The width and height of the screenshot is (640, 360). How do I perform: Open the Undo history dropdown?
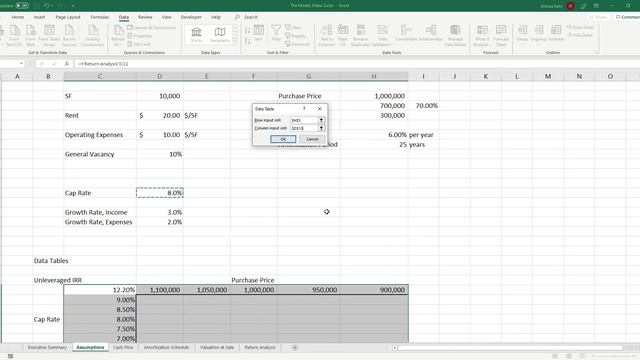[x=53, y=6]
